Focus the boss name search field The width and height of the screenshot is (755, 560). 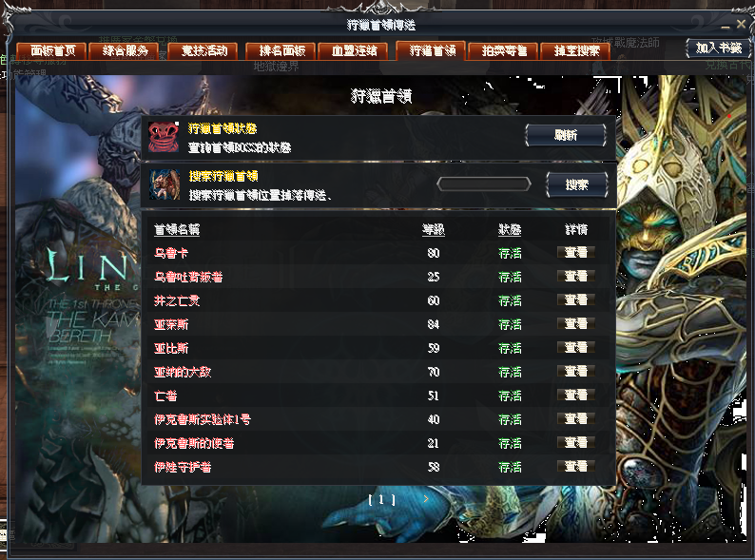[x=484, y=183]
